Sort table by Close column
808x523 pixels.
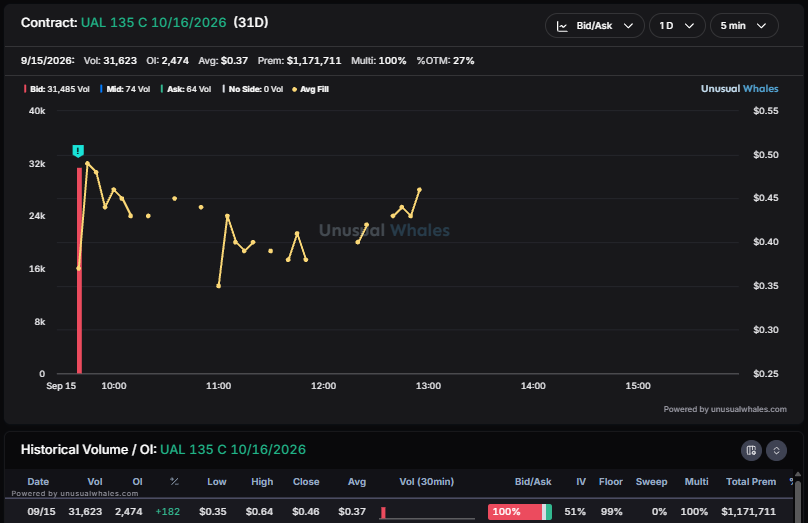tap(306, 482)
